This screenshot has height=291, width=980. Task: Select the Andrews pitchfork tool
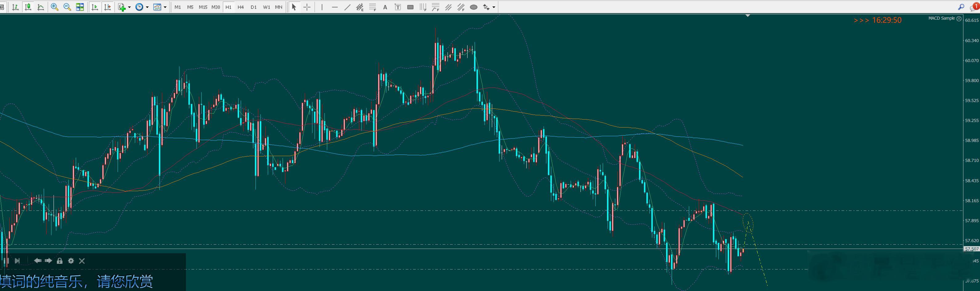[x=448, y=7]
